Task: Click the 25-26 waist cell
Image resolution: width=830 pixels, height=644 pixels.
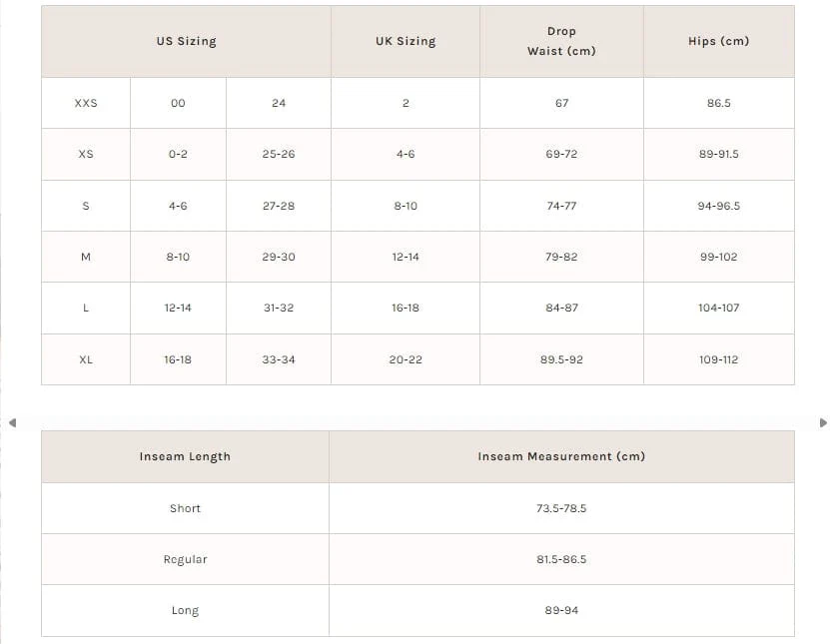Action: tap(279, 154)
